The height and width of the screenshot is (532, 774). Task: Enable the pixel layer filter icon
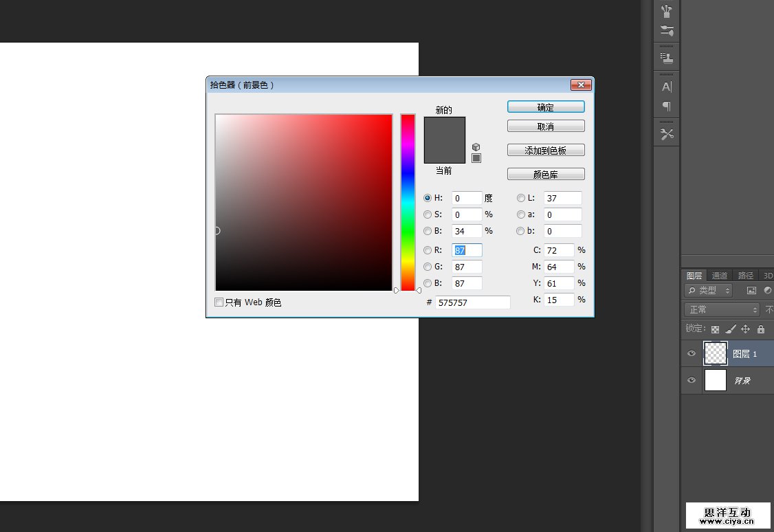(x=751, y=290)
